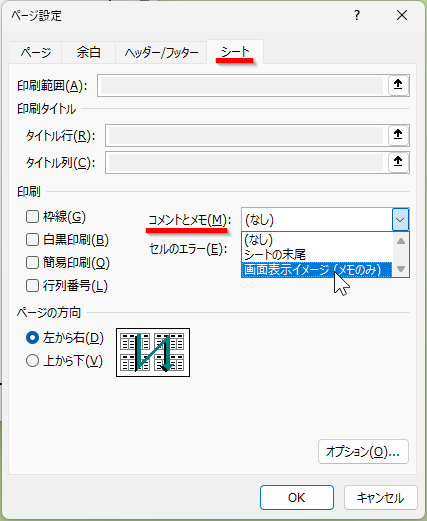Open the ヘッダー/フッター tab
This screenshot has width=427, height=521.
tap(161, 52)
